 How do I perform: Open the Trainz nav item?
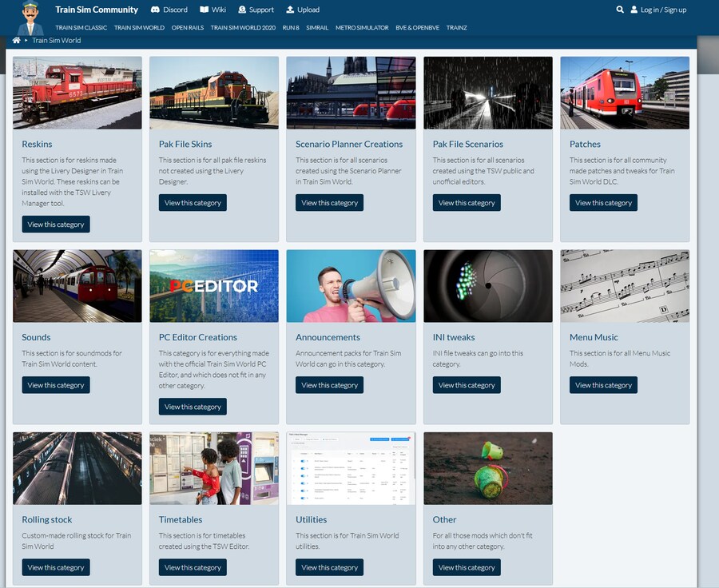coord(457,28)
